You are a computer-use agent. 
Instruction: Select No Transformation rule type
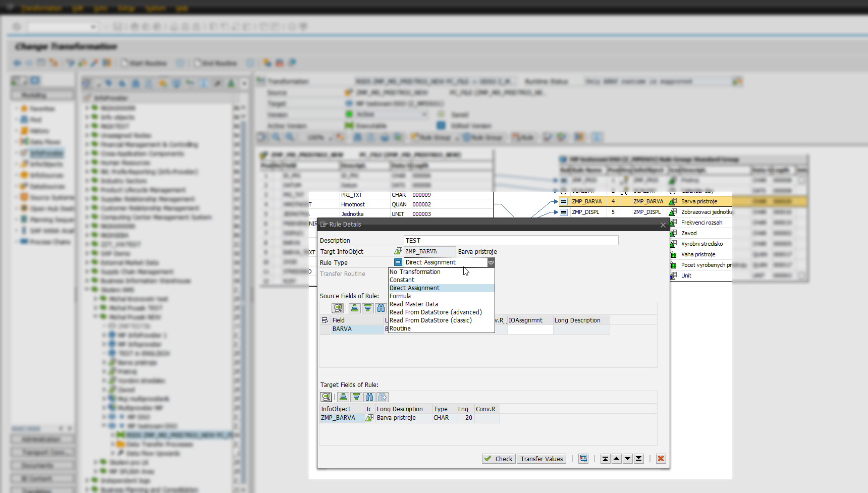tap(415, 272)
